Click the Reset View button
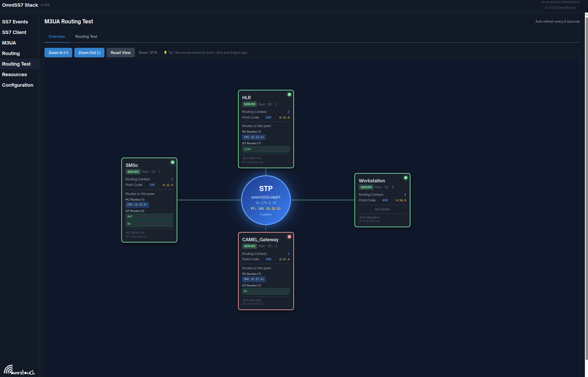588x377 pixels. click(120, 53)
